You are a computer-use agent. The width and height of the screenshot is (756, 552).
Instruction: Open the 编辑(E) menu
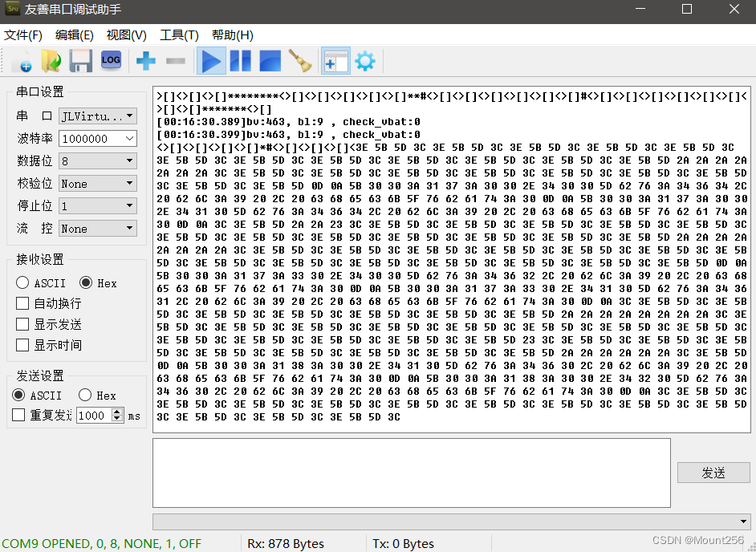75,35
